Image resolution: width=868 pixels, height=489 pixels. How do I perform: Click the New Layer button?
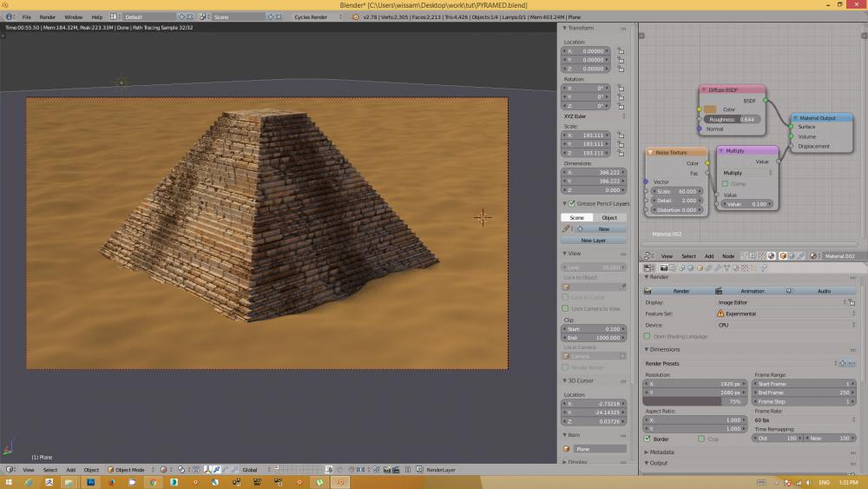click(x=594, y=241)
